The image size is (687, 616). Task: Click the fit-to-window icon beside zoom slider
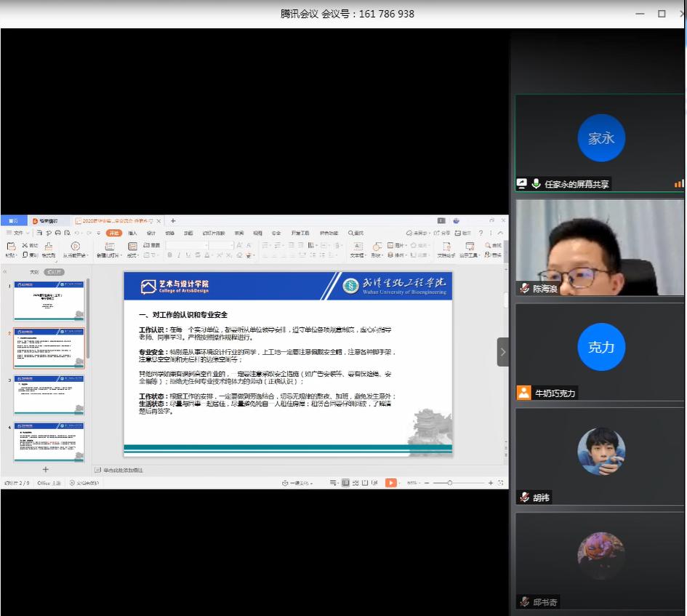tap(502, 483)
